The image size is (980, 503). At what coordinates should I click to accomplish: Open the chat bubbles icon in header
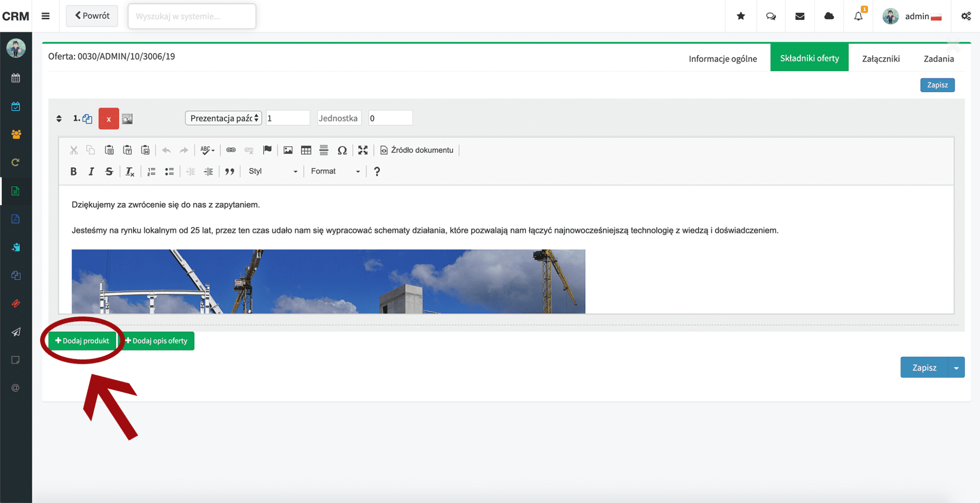(770, 16)
